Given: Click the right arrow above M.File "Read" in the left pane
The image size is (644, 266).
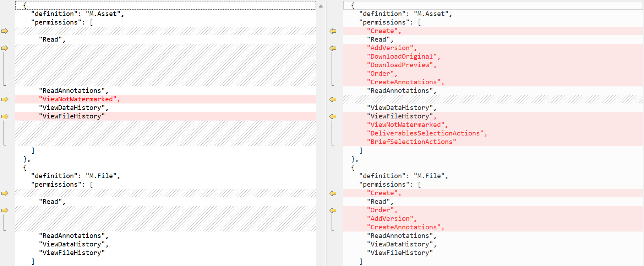Looking at the screenshot, I should (x=5, y=193).
